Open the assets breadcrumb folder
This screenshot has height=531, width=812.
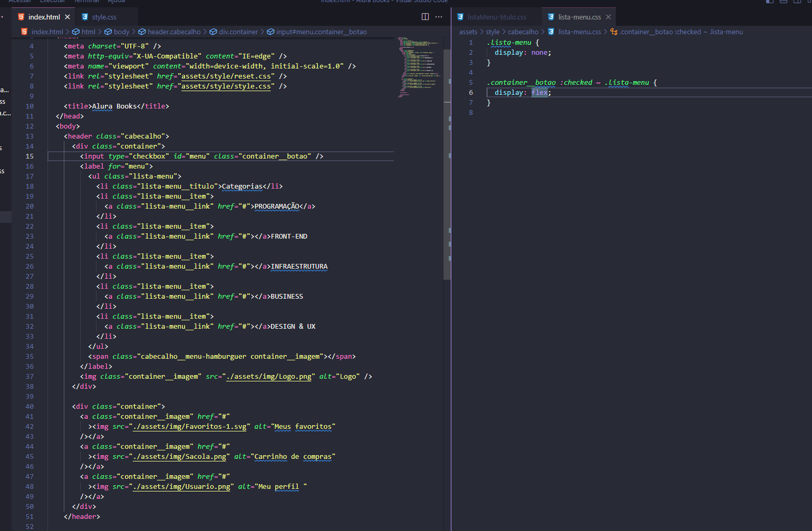pyautogui.click(x=468, y=32)
